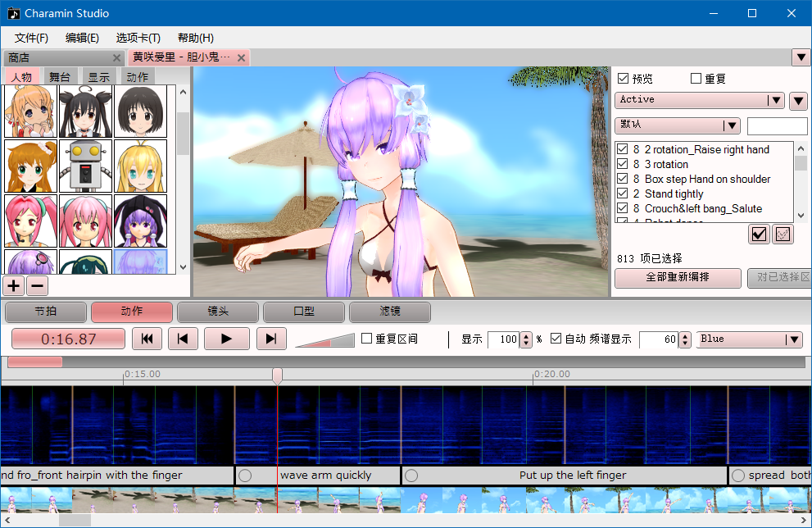Jump to the beginning of the track
This screenshot has width=812, height=528.
(x=147, y=339)
